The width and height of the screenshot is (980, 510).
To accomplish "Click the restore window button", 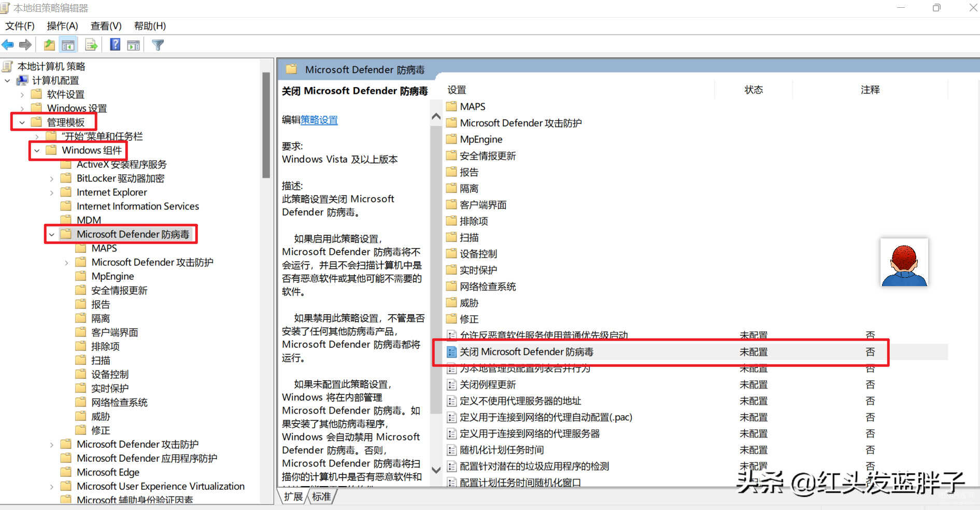I will coord(936,8).
